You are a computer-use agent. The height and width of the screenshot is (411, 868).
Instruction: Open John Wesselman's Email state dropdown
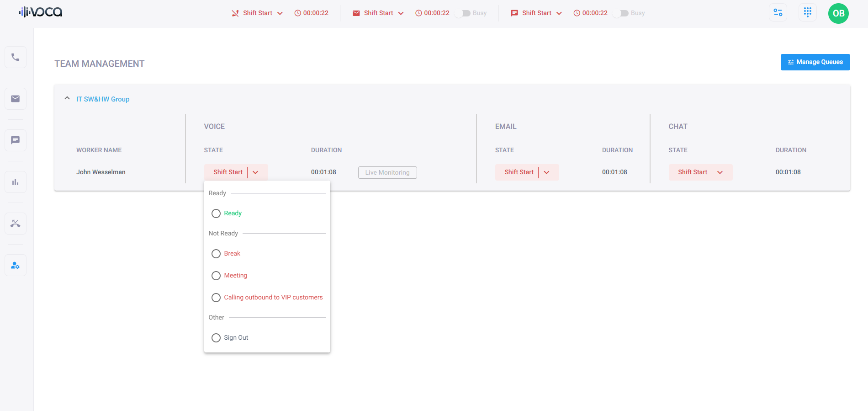click(546, 172)
